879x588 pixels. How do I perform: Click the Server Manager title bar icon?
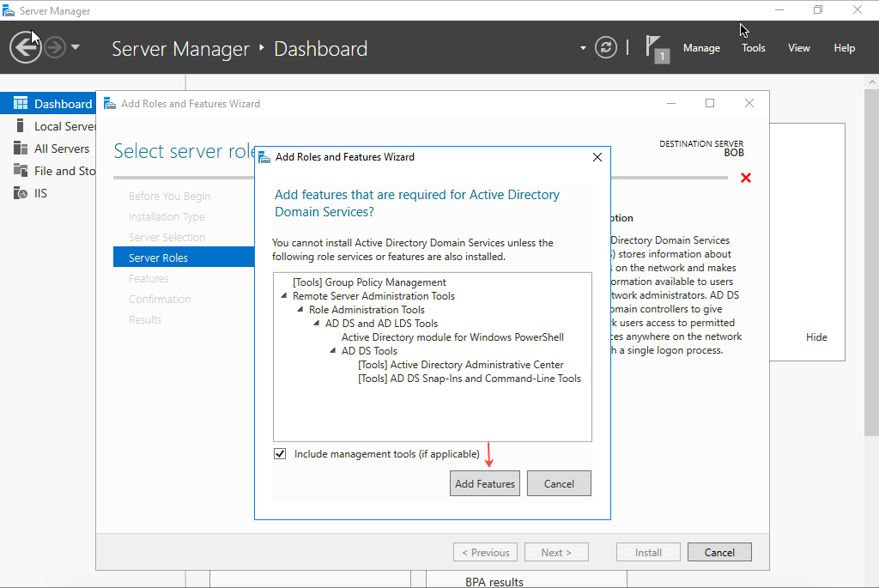coord(9,10)
